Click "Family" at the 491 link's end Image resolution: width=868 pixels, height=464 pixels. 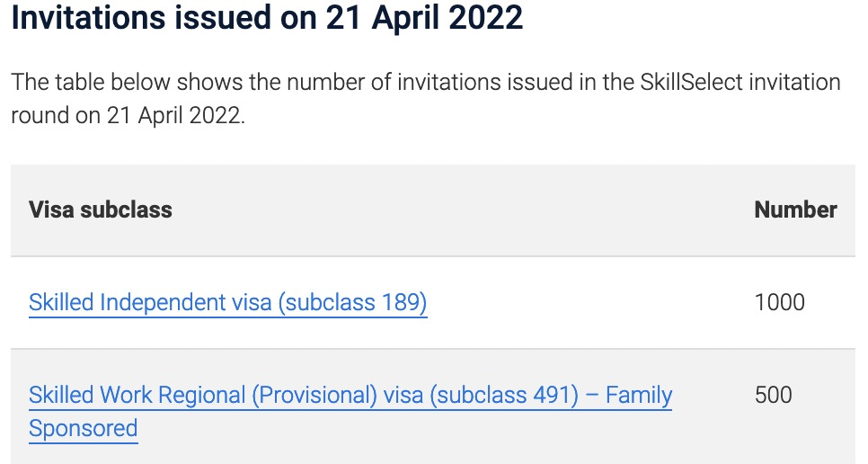pyautogui.click(x=639, y=395)
